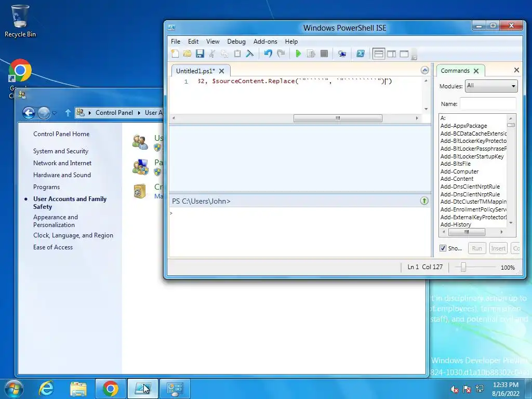Click the command list horizontal scrollbar thumb
Image resolution: width=532 pixels, height=399 pixels.
(x=467, y=232)
